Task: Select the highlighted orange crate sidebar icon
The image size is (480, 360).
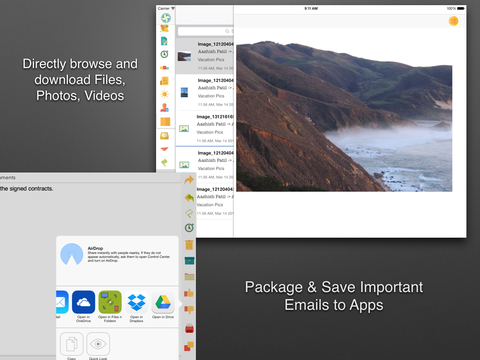Action: pos(165,122)
